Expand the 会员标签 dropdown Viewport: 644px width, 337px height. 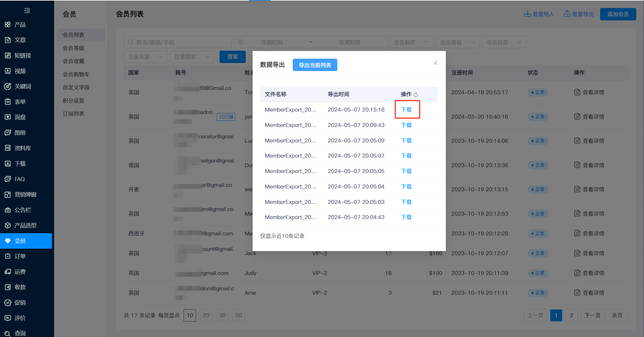[x=411, y=42]
